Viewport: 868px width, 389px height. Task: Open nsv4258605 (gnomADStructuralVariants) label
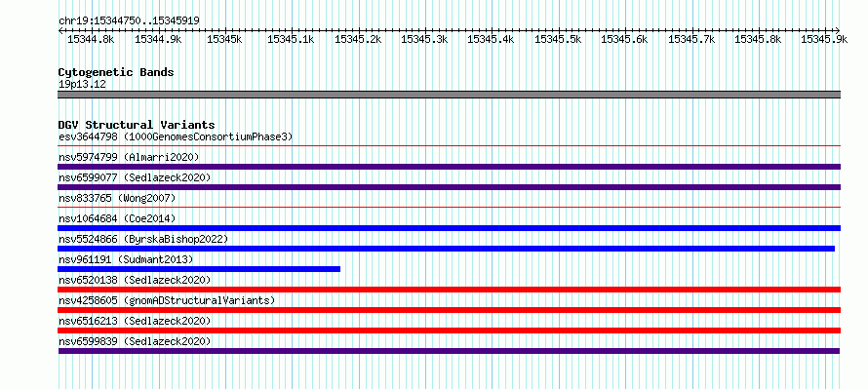pyautogui.click(x=167, y=300)
